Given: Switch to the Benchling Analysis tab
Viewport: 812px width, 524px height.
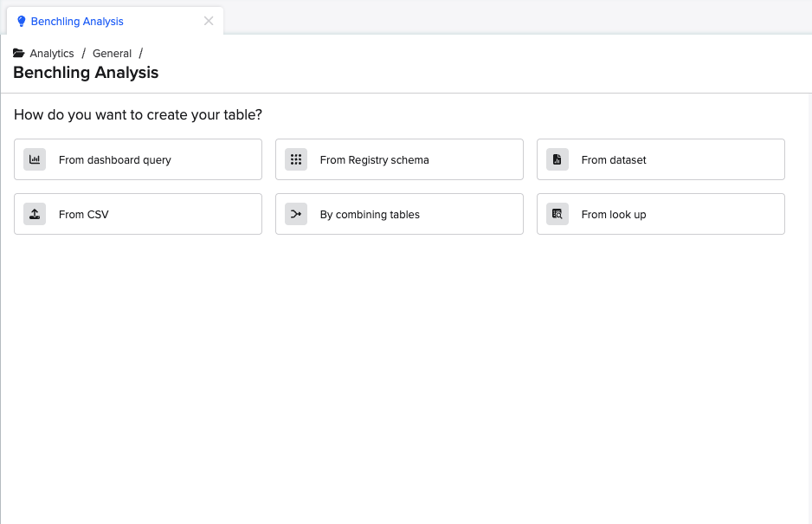Looking at the screenshot, I should (x=77, y=22).
